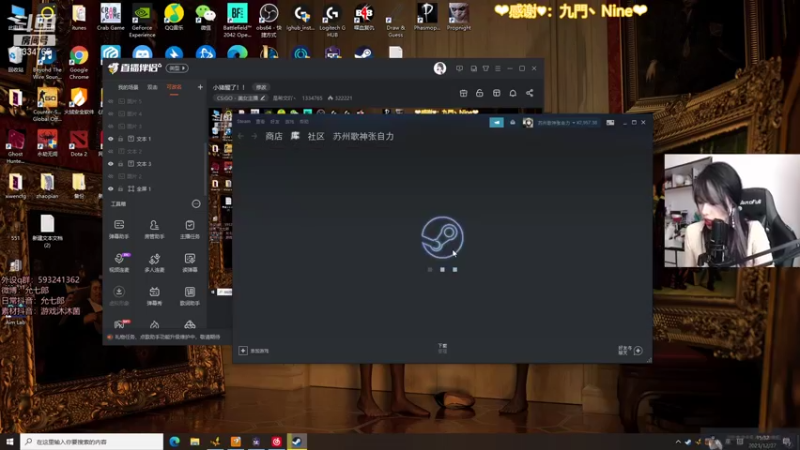Toggle visibility eye for 全屏 1 source
This screenshot has width=800, height=450.
111,189
